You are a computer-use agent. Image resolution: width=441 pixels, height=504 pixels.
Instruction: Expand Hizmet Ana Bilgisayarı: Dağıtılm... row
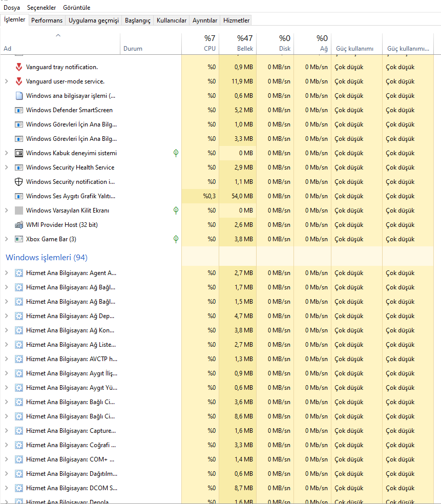pos(7,474)
